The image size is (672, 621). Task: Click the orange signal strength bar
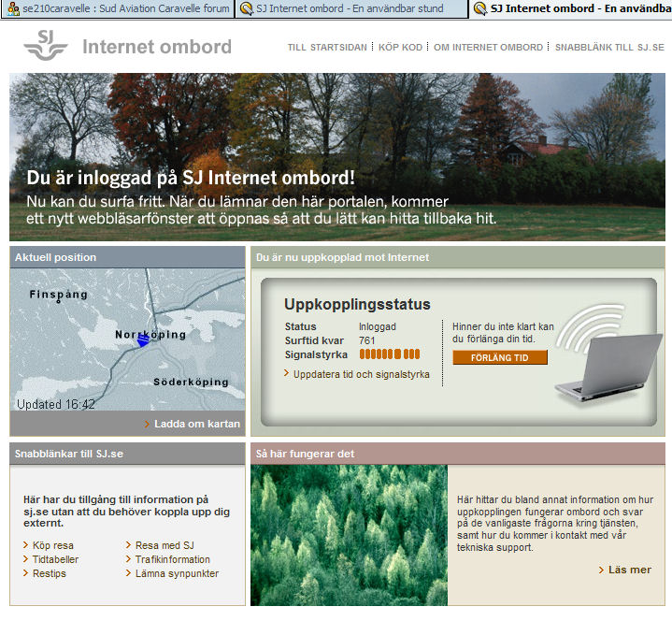(390, 354)
